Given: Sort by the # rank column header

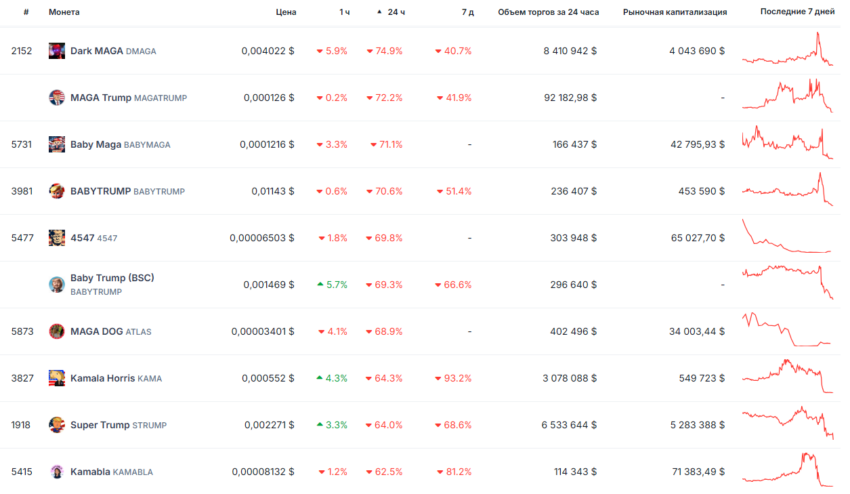Looking at the screenshot, I should click(x=26, y=12).
